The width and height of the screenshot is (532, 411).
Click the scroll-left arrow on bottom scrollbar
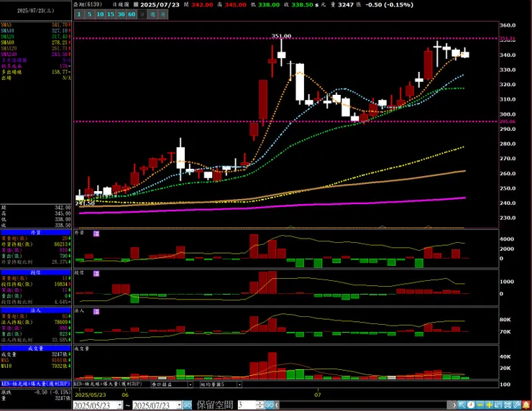278,405
